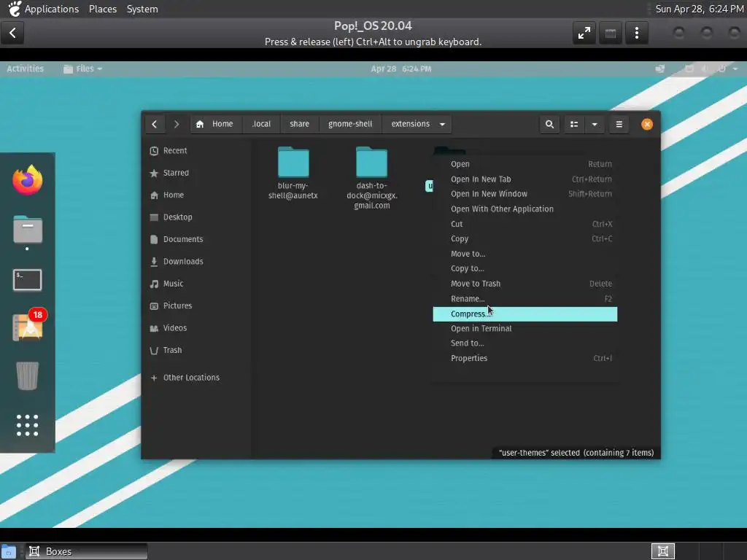
Task: Select extensions in path bar
Action: pyautogui.click(x=410, y=124)
